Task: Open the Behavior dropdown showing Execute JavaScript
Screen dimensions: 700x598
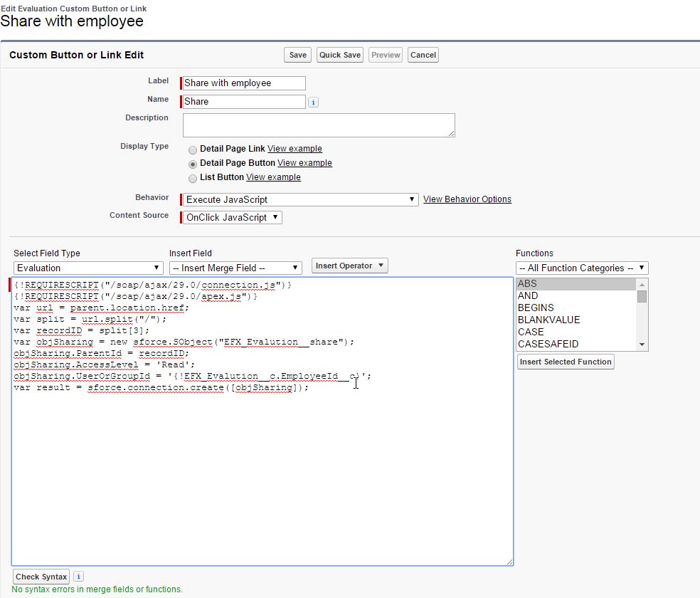Action: point(300,200)
